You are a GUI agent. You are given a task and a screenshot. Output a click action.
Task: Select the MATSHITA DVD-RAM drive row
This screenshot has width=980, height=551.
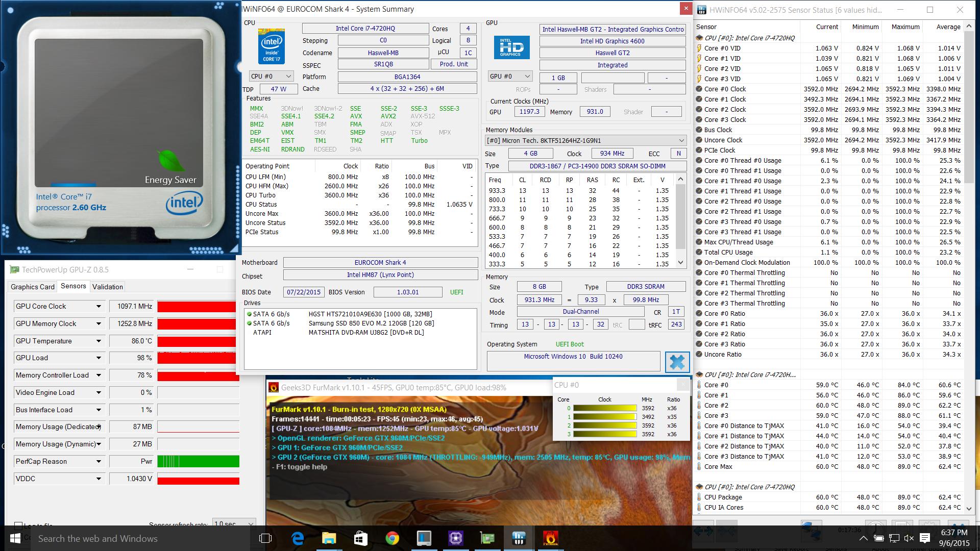(x=360, y=333)
